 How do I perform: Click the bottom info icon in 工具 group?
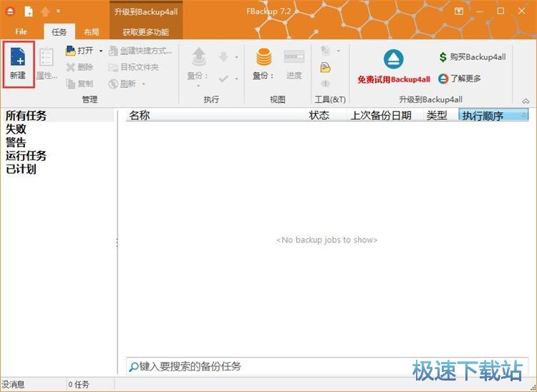click(x=325, y=84)
